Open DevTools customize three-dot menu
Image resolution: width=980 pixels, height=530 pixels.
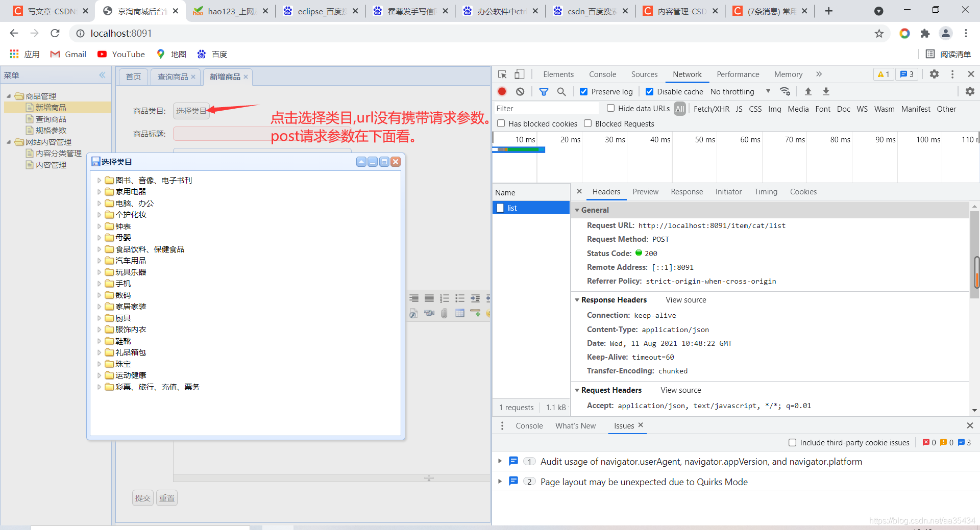952,74
